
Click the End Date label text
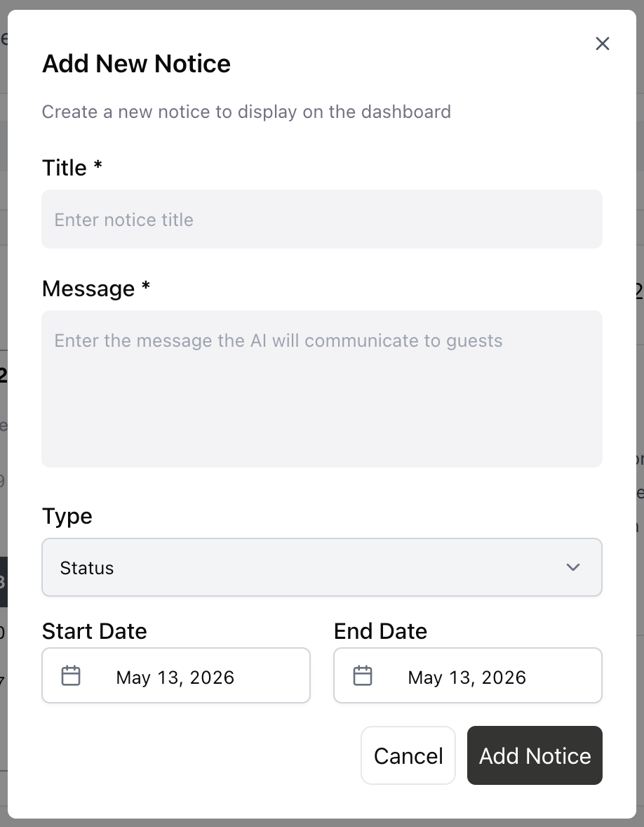coord(380,631)
